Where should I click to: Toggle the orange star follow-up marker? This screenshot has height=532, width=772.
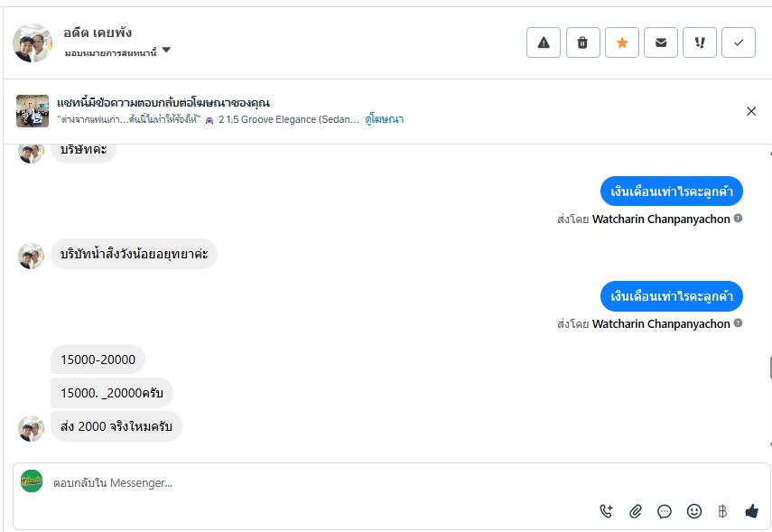622,42
